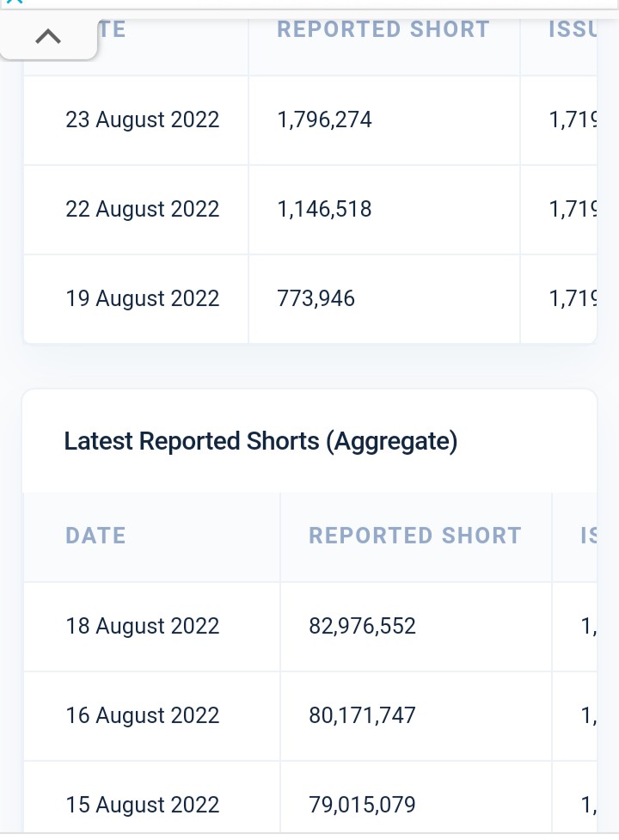Image resolution: width=619 pixels, height=840 pixels.
Task: Sort aggregate table by DATE column header
Action: point(95,536)
